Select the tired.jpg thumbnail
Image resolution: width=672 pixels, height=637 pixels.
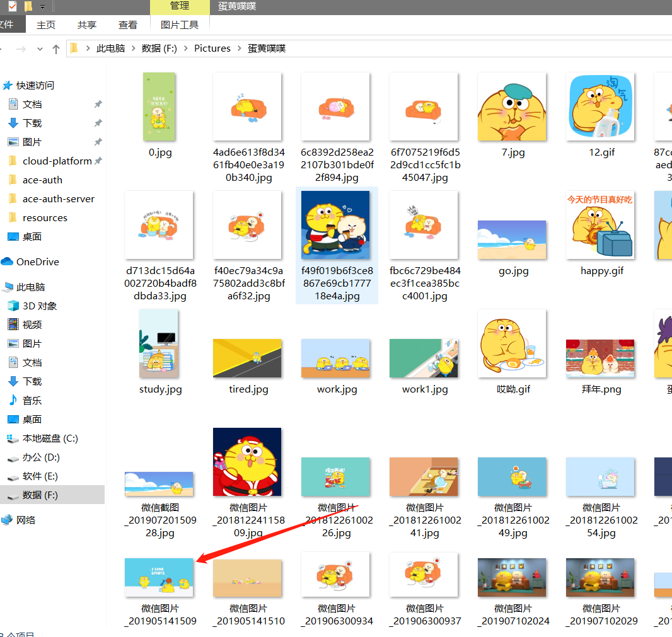point(247,359)
